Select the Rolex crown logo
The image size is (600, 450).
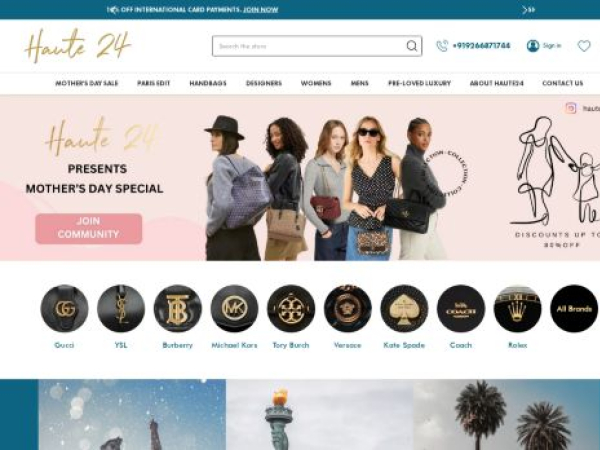click(517, 308)
